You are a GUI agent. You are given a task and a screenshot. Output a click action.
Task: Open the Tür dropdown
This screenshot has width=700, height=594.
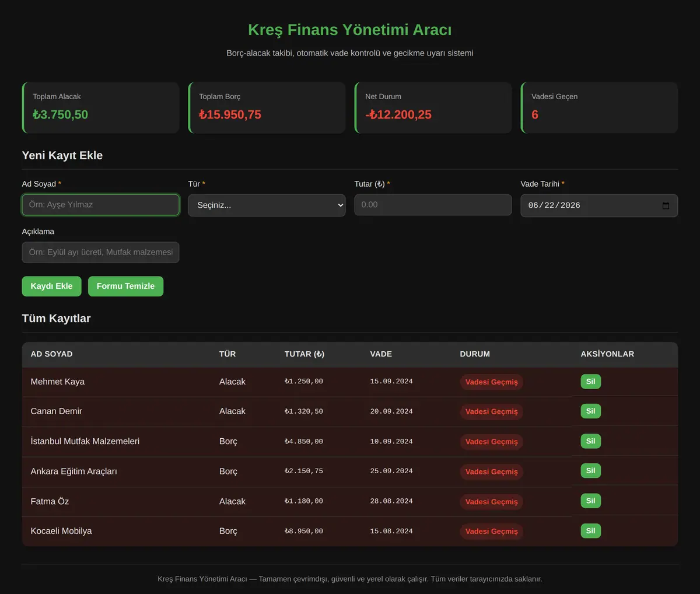pos(267,205)
